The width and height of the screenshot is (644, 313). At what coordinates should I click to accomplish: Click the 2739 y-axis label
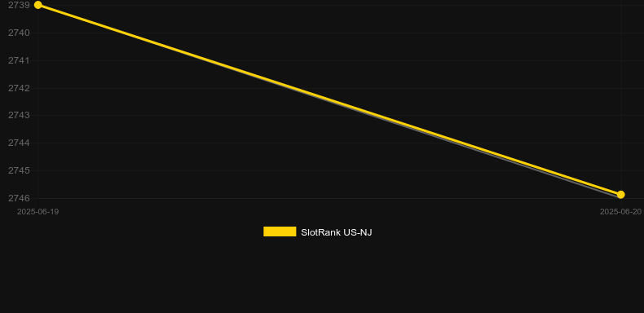point(19,6)
